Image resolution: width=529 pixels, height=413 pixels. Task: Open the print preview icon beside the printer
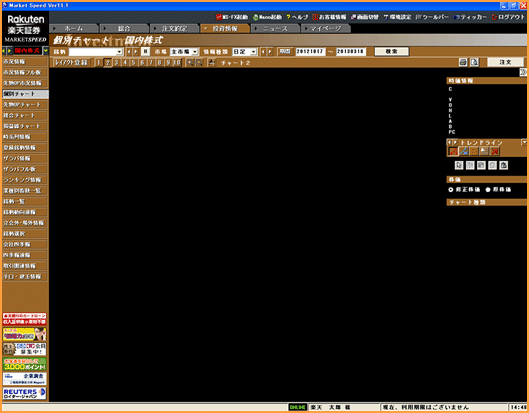474,62
